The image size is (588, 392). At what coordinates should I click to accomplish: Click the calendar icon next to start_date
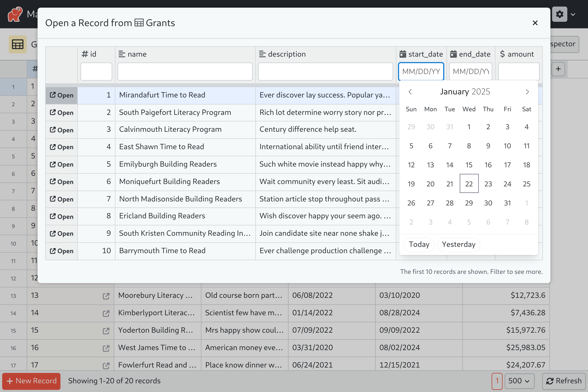coord(403,54)
